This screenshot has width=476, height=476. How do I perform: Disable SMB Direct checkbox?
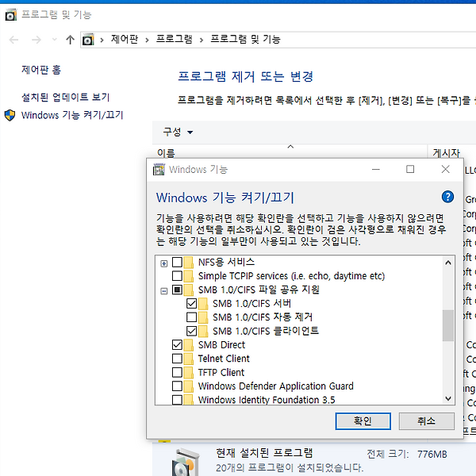[x=177, y=345]
